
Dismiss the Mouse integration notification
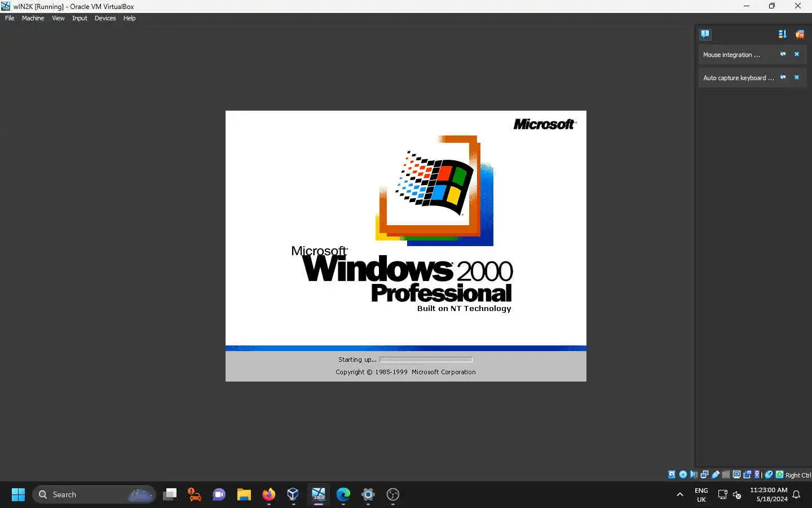click(x=797, y=54)
